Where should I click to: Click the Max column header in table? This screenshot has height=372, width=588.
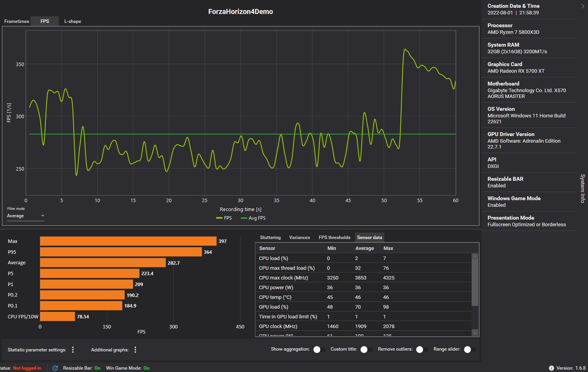[x=388, y=248]
